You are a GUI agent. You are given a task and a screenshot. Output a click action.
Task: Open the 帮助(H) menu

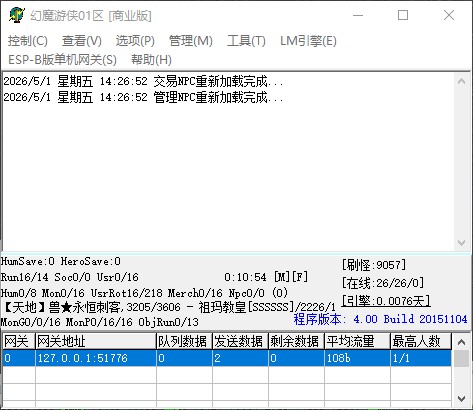pos(151,60)
